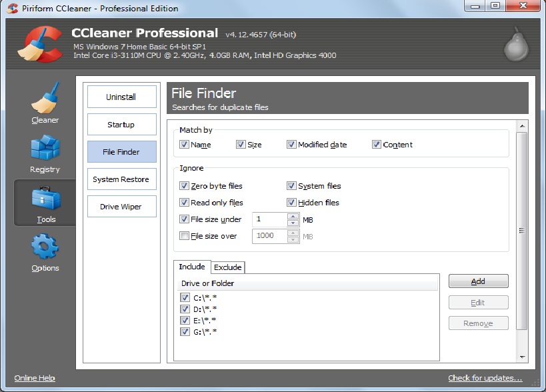Uncheck the C:\*.* drive entry
546x392 pixels.
point(185,297)
